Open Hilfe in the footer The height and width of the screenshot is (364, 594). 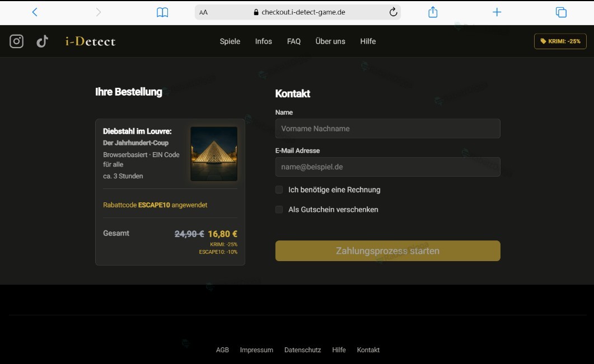point(339,350)
